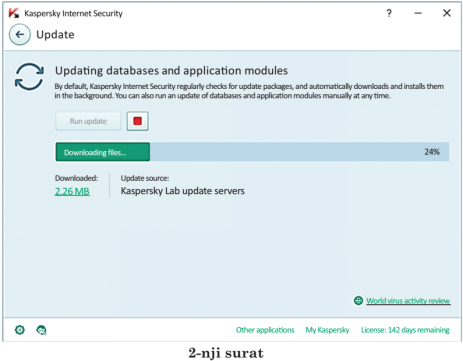The height and width of the screenshot is (361, 463).
Task: Close the Kaspersky Internet Security window
Action: pyautogui.click(x=447, y=13)
